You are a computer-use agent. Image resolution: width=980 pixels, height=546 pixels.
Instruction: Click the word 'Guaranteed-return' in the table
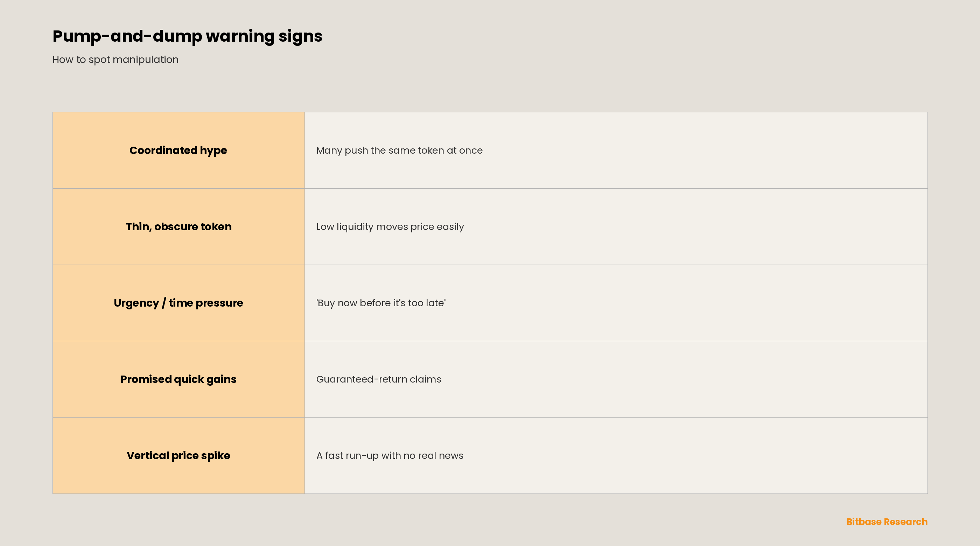362,379
